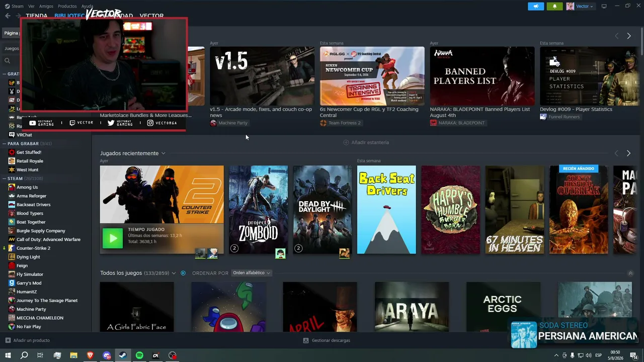
Task: Collapse the Todos los juegos shelf chevron
Action: 630,273
